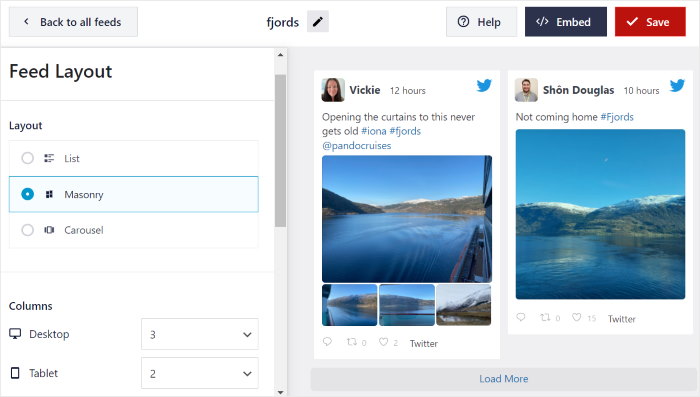Click the heart icon under Shôn Douglas's tweet
This screenshot has width=700, height=397.
pyautogui.click(x=577, y=318)
